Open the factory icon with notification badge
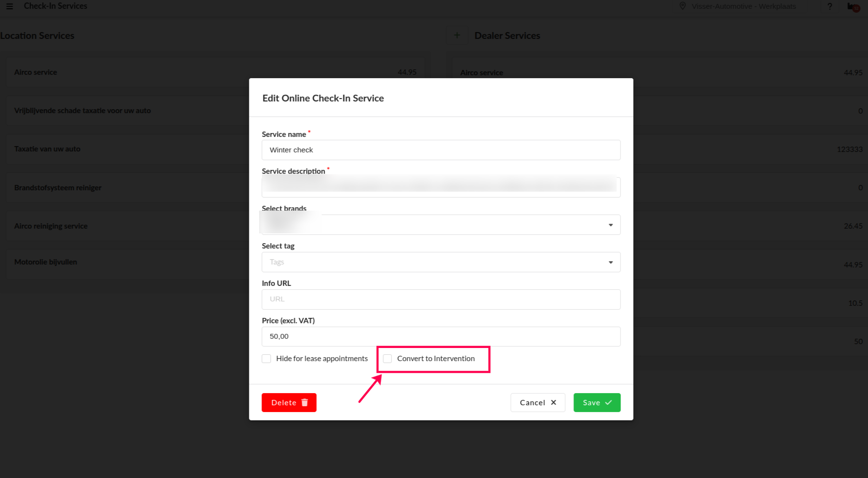The height and width of the screenshot is (478, 868). [x=853, y=7]
